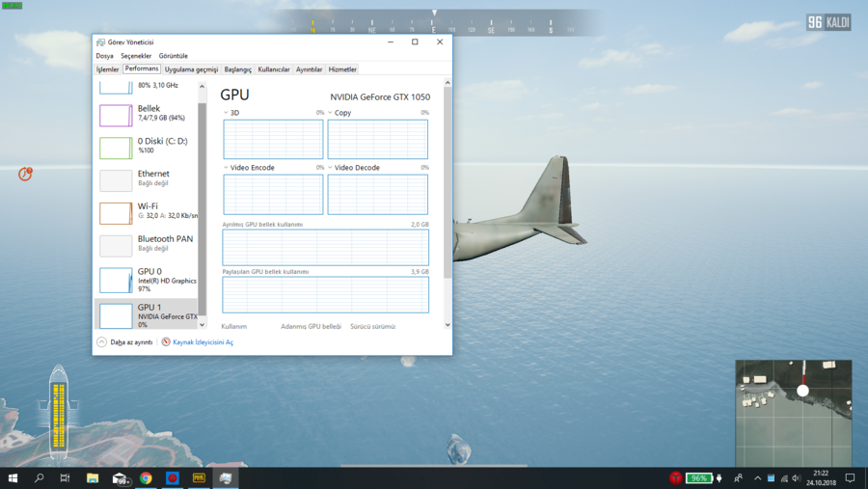Select Wi-Fi performance item
The height and width of the screenshot is (489, 868).
coord(147,212)
